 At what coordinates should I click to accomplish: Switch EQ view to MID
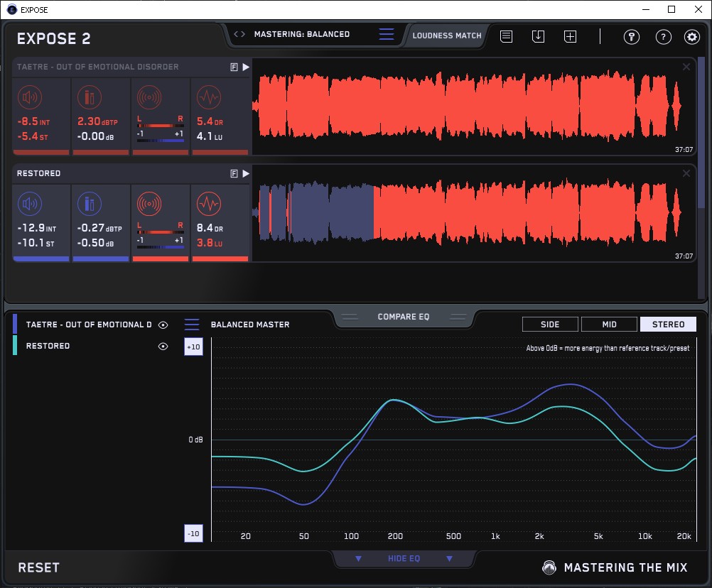tap(609, 325)
